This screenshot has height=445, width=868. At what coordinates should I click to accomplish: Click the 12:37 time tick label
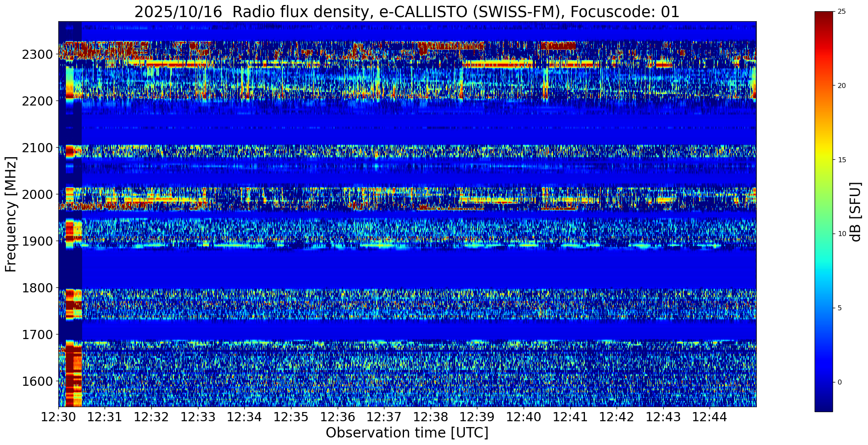[x=384, y=417]
